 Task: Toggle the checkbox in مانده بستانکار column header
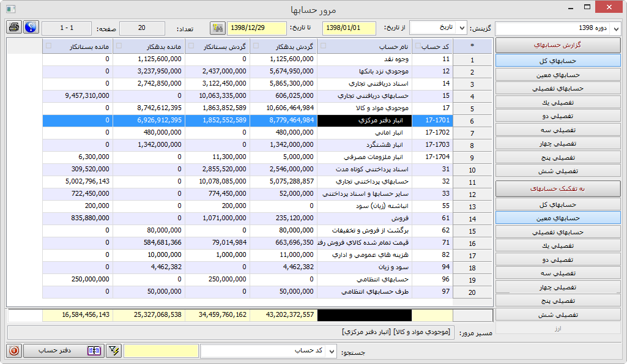click(x=48, y=46)
